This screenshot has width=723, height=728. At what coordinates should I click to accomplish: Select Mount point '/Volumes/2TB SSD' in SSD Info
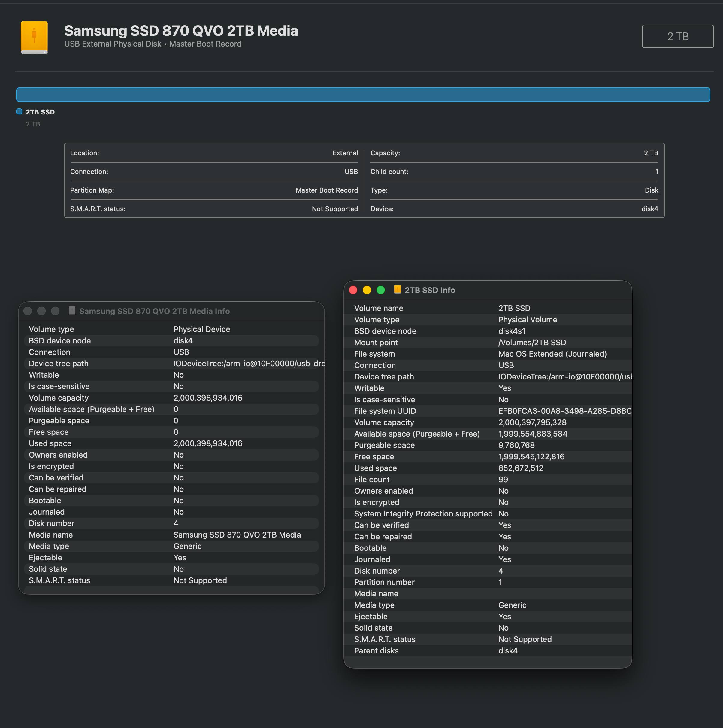tap(532, 343)
